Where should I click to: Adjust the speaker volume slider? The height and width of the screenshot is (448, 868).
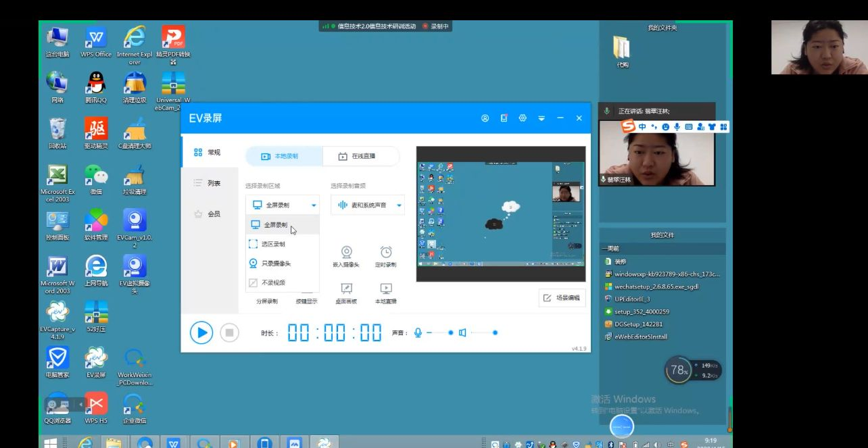click(x=483, y=332)
